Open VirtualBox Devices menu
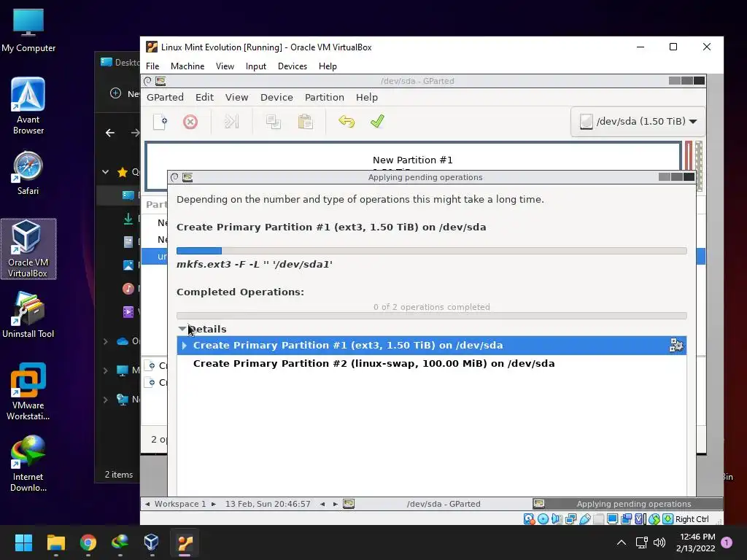747x560 pixels. click(293, 66)
